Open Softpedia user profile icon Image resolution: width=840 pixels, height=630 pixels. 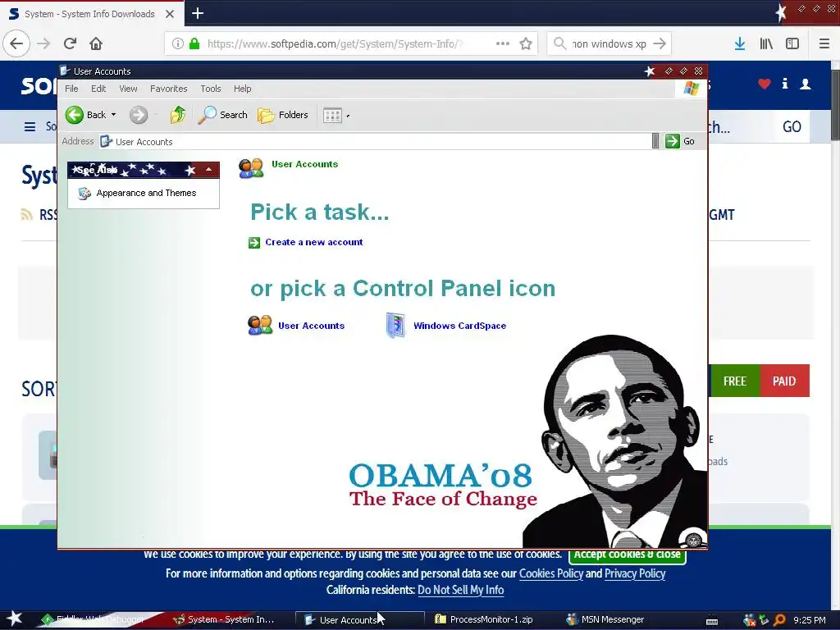[x=806, y=84]
